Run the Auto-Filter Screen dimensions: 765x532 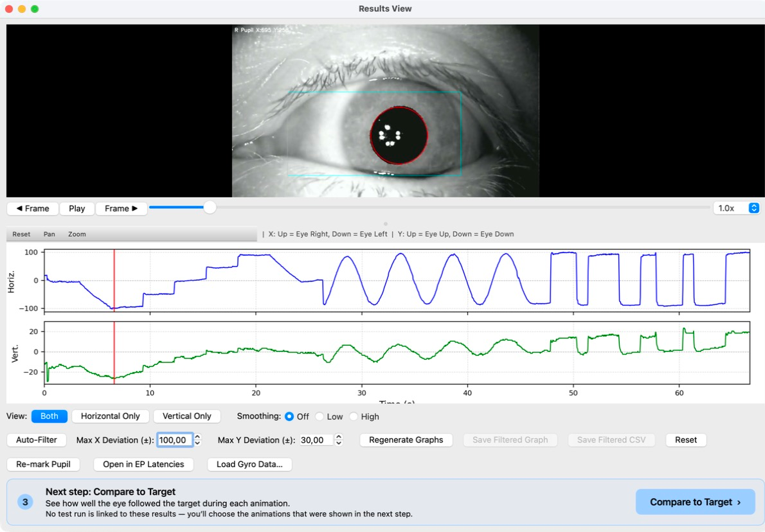coord(37,440)
